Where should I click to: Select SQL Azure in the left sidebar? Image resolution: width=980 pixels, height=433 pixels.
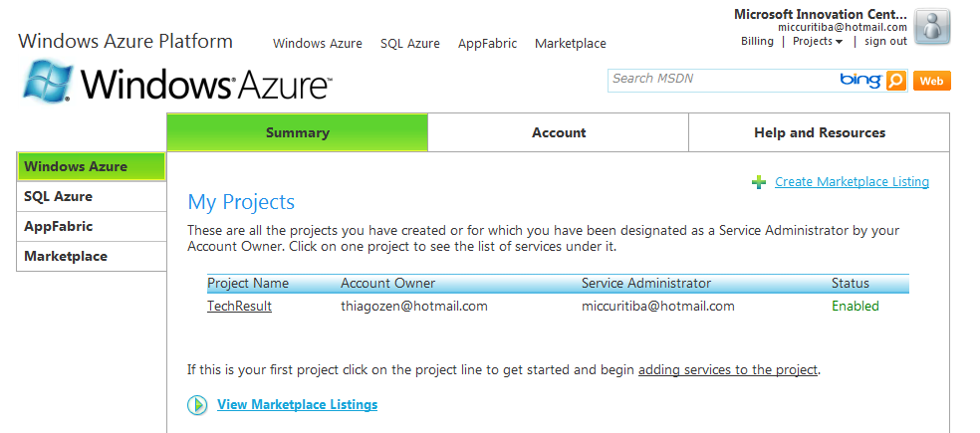(92, 196)
